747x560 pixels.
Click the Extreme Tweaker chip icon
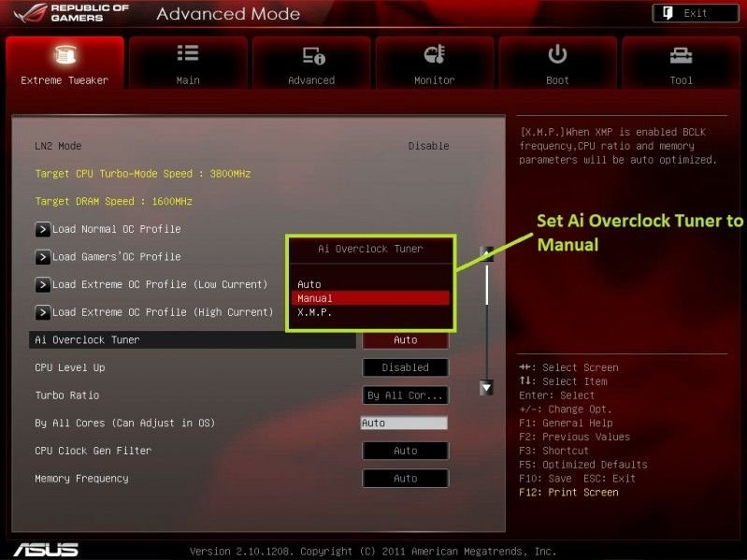[x=65, y=55]
